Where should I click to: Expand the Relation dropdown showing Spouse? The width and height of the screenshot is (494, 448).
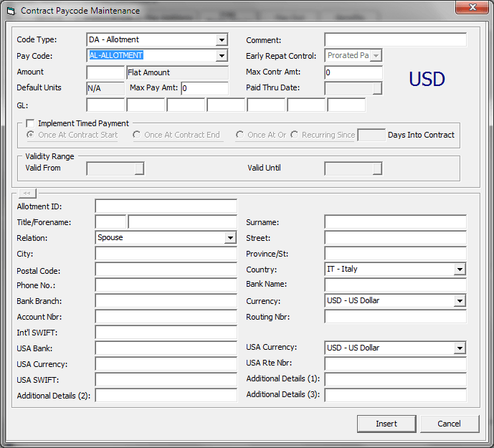point(230,238)
